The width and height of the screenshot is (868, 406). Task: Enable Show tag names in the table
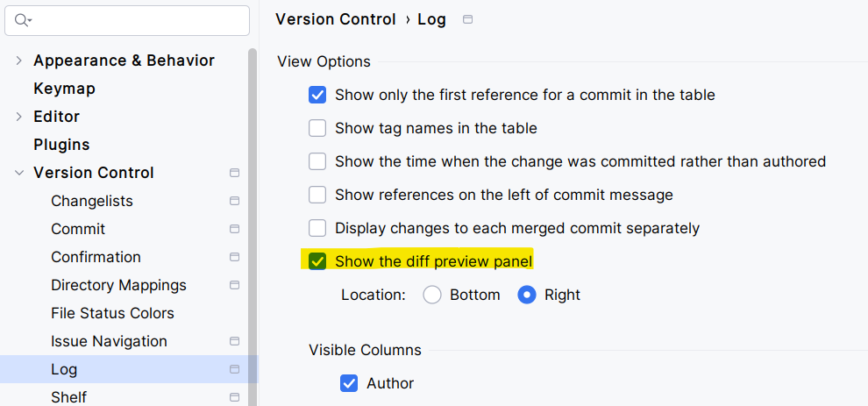point(317,128)
